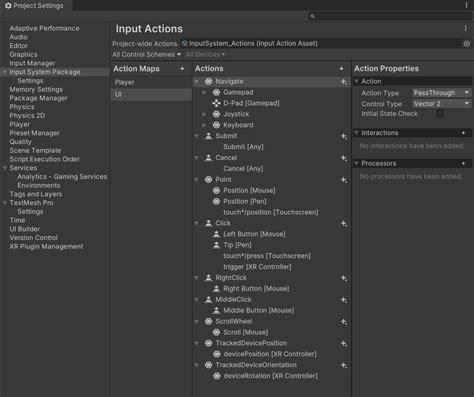The height and width of the screenshot is (397, 474).
Task: Open the Action Type dropdown
Action: click(442, 93)
